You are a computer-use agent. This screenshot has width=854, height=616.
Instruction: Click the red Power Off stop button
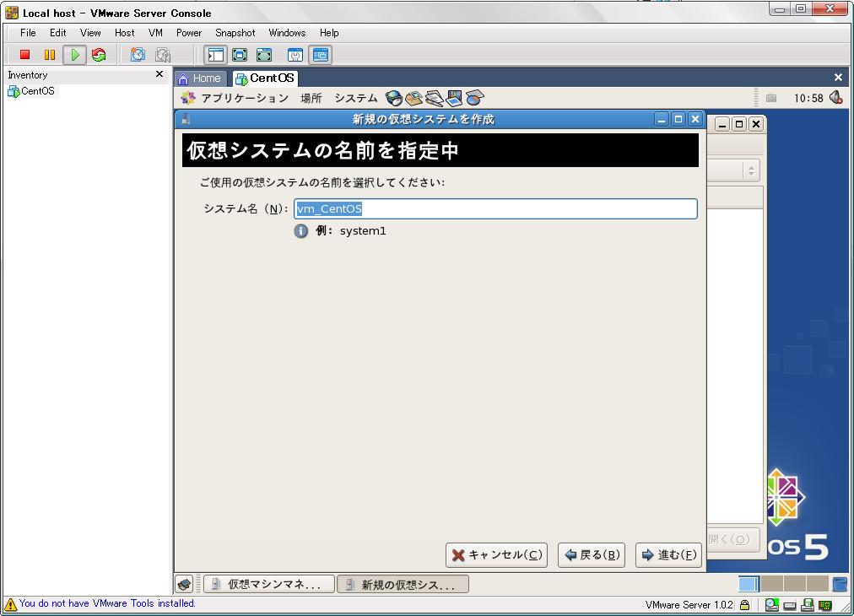point(24,55)
